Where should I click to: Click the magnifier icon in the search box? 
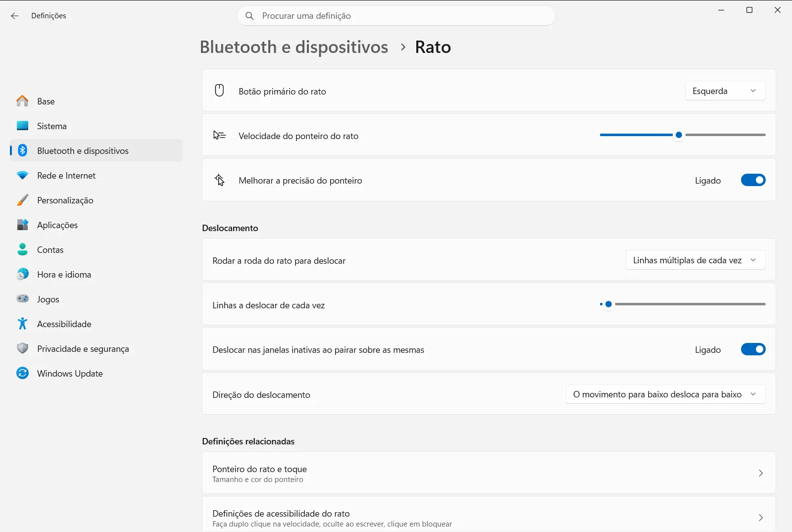250,16
